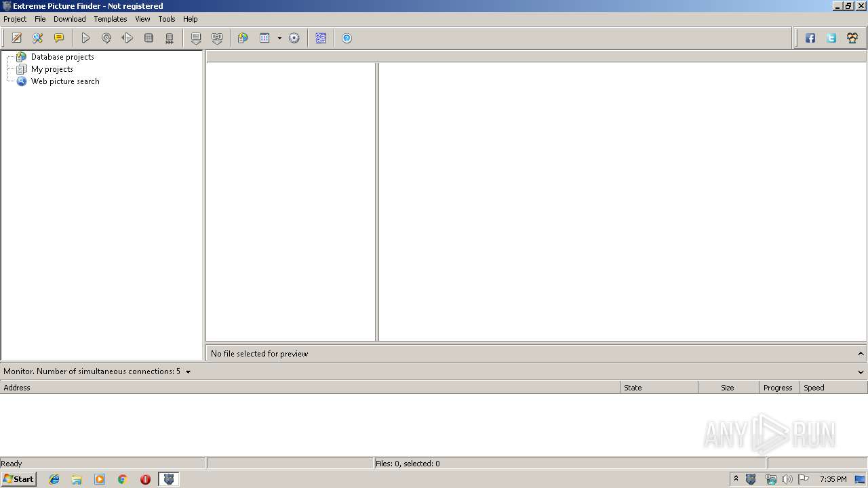The width and height of the screenshot is (868, 488).
Task: Open volume control in system tray
Action: 787,479
